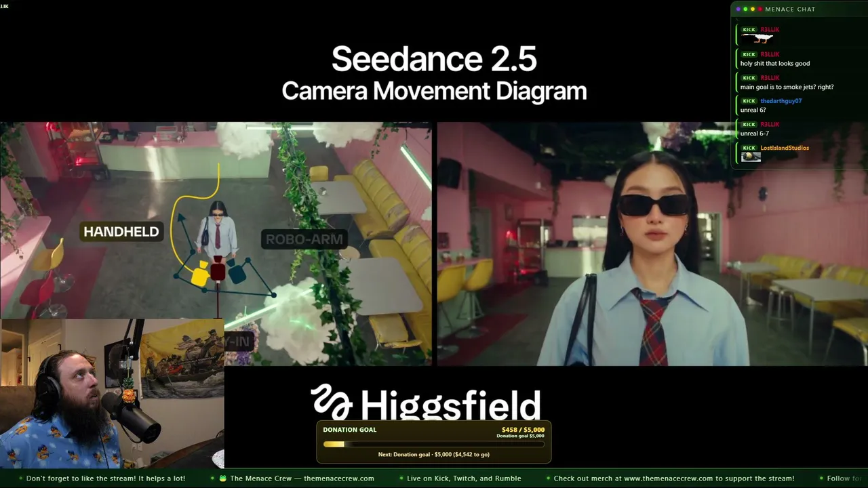Click the KICK badge above 'holy shit that looks good'
The height and width of the screenshot is (488, 868).
(749, 54)
